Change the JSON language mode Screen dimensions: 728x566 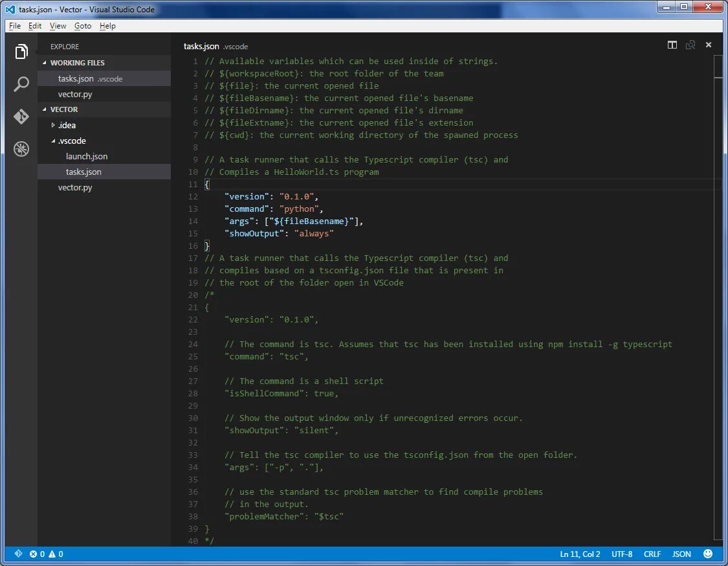click(x=681, y=554)
